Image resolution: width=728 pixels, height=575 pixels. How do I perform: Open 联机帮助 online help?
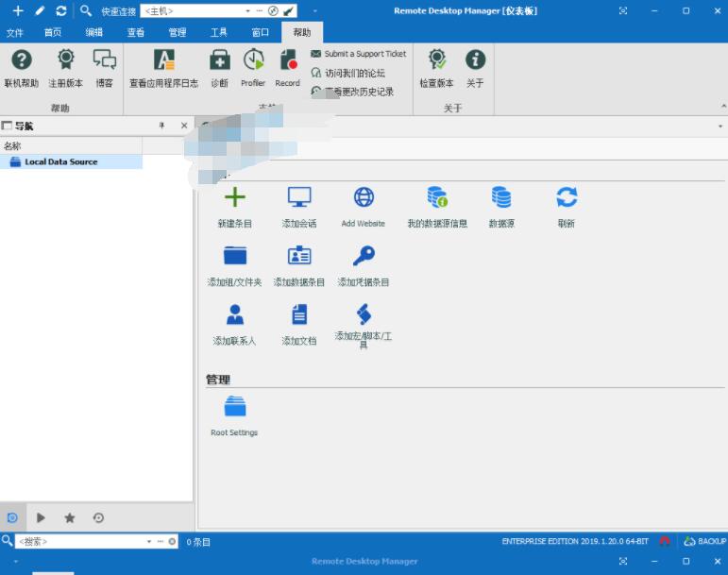click(22, 69)
